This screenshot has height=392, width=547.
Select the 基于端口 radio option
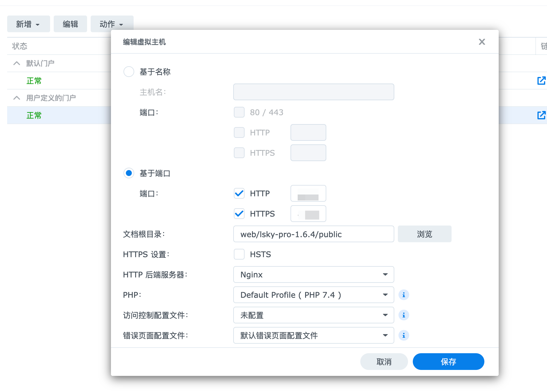[129, 173]
